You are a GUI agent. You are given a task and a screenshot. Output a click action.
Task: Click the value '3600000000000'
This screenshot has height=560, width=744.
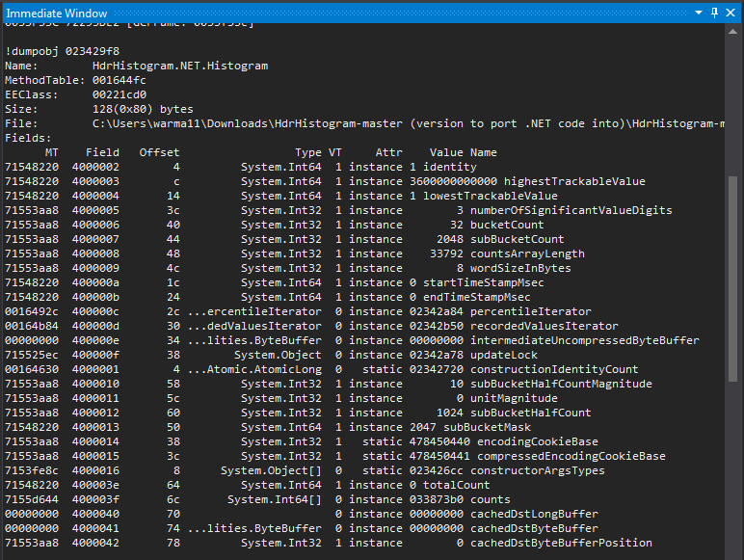[454, 182]
